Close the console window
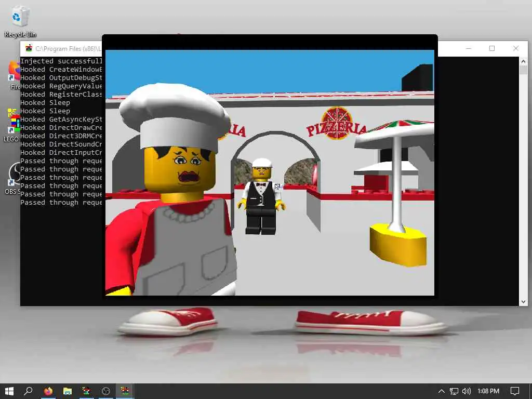This screenshot has height=399, width=532. pos(516,48)
